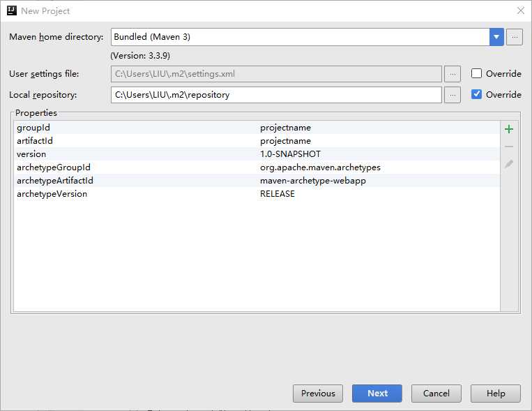
Task: Click the User settings file label
Action: [44, 74]
